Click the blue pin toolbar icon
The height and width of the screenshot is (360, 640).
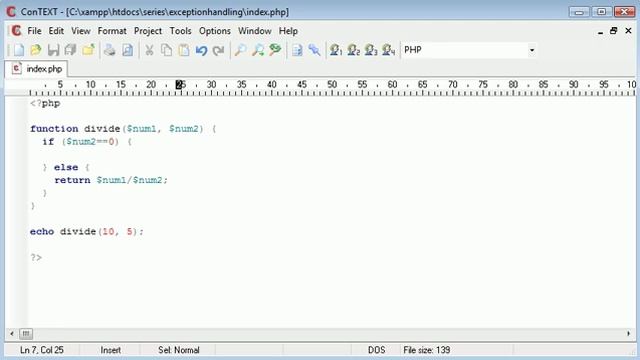coord(314,50)
